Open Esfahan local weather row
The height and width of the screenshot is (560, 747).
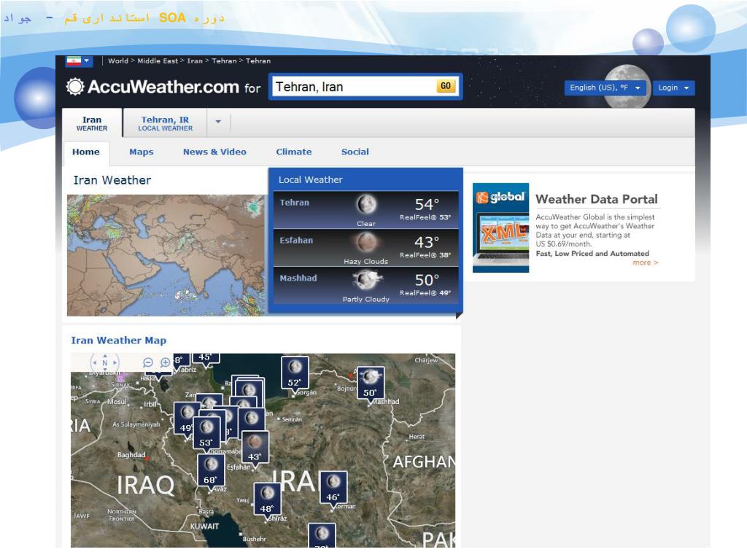pyautogui.click(x=366, y=248)
